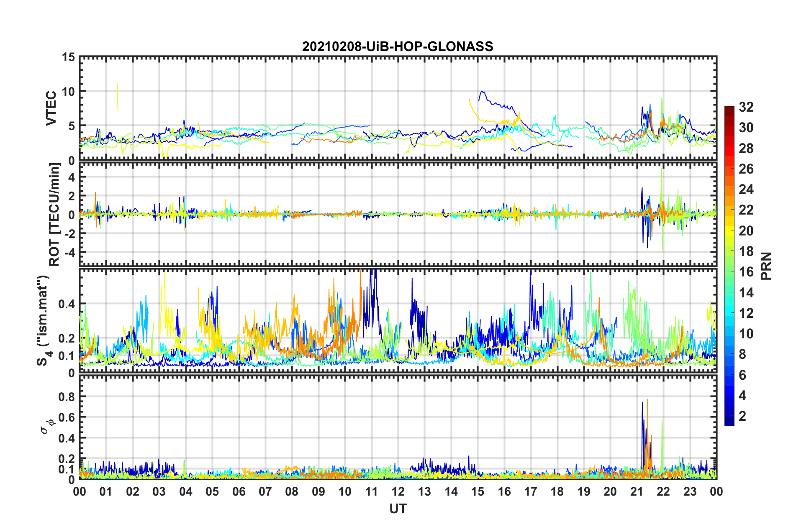Select the ROT [TECU/min] y-axis label
The height and width of the screenshot is (532, 796).
click(x=54, y=215)
